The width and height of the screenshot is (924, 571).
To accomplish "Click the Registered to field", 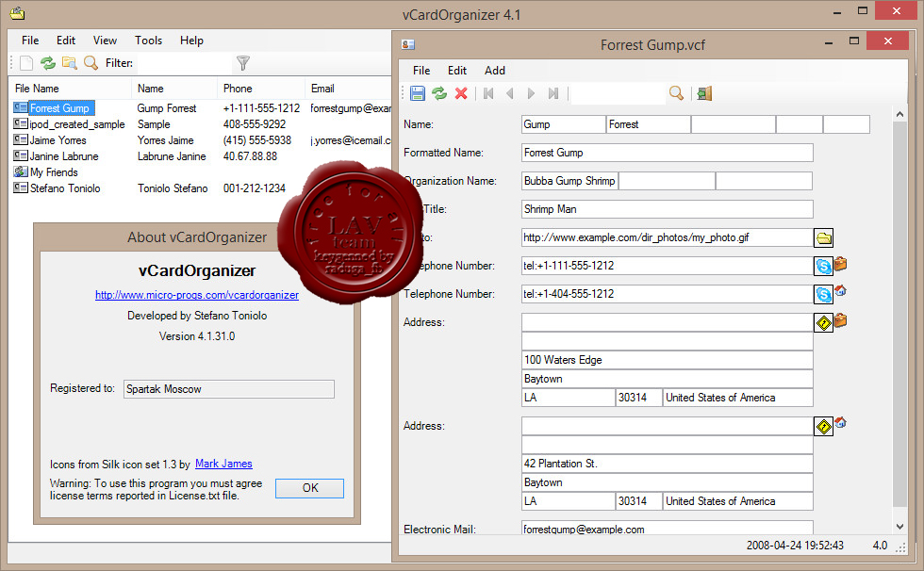I will [x=228, y=389].
